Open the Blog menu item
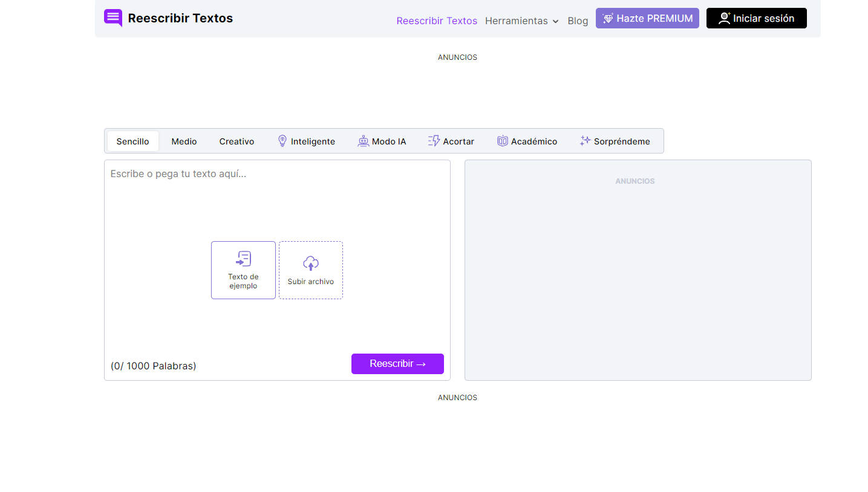Viewport: 868px width, 492px height. coord(578,21)
